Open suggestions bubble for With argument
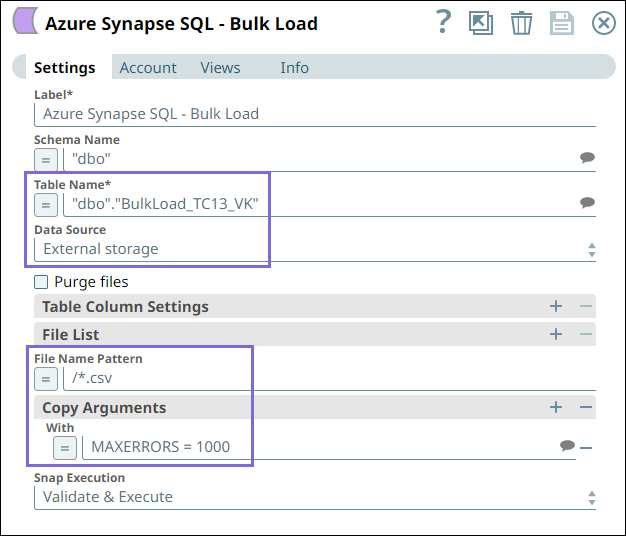Viewport: 626px width, 536px height. pos(567,445)
